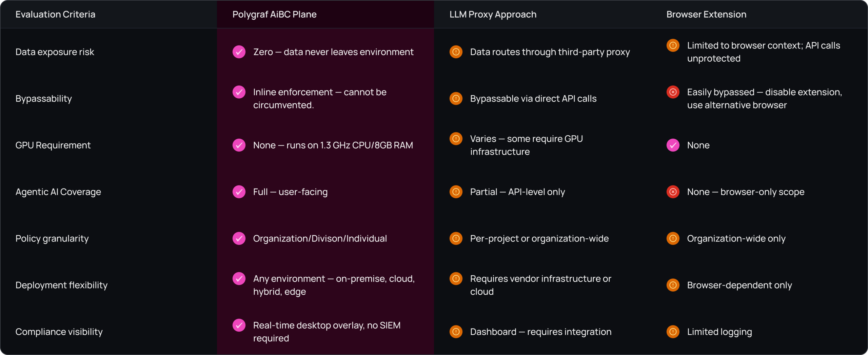
Task: Click the 'Agentic AI Coverage' row label
Action: [x=58, y=192]
